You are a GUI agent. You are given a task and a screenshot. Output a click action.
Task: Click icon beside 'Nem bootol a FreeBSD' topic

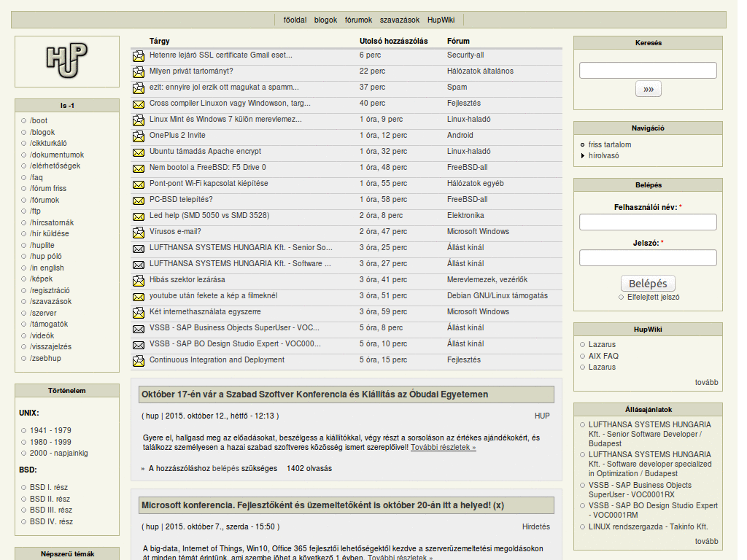coord(139,168)
